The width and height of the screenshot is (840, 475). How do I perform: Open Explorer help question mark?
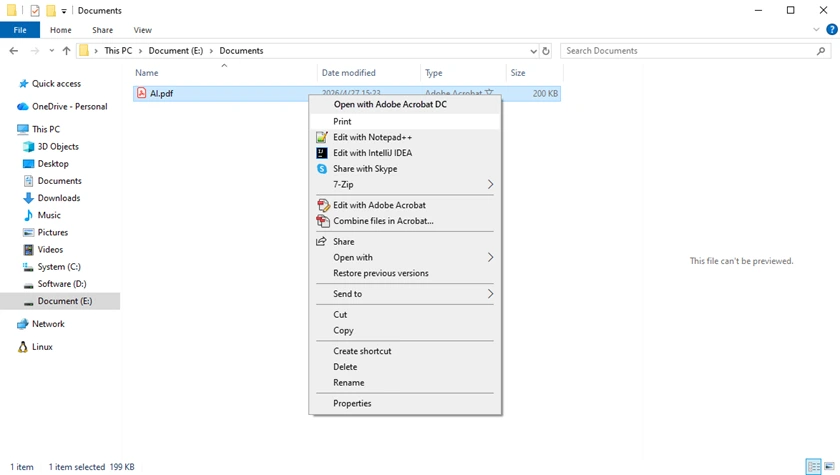[x=832, y=29]
